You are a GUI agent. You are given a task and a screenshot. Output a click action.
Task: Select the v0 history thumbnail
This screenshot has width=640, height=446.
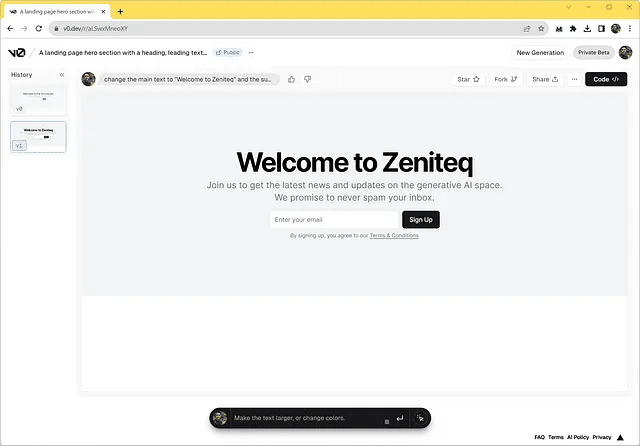pyautogui.click(x=38, y=100)
